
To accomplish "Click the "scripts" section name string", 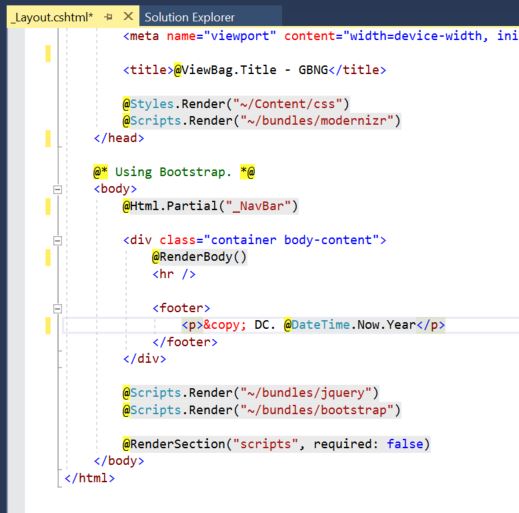I will 265,444.
